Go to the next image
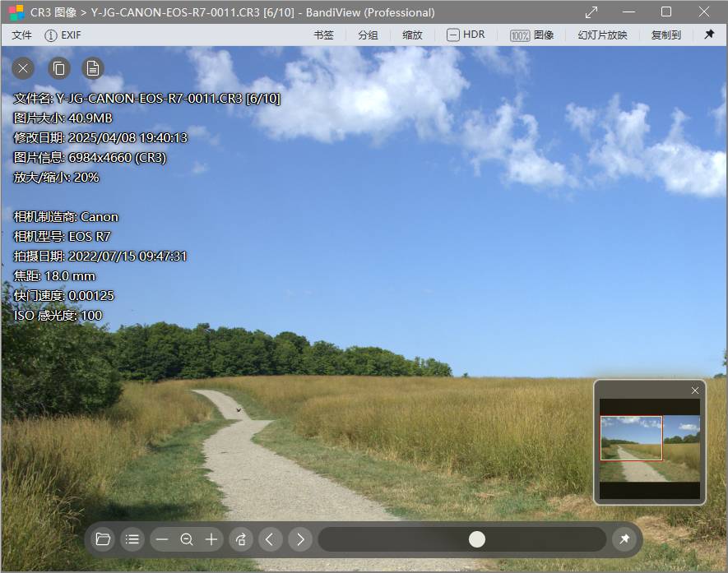Screen dimensions: 728x573 coord(300,539)
